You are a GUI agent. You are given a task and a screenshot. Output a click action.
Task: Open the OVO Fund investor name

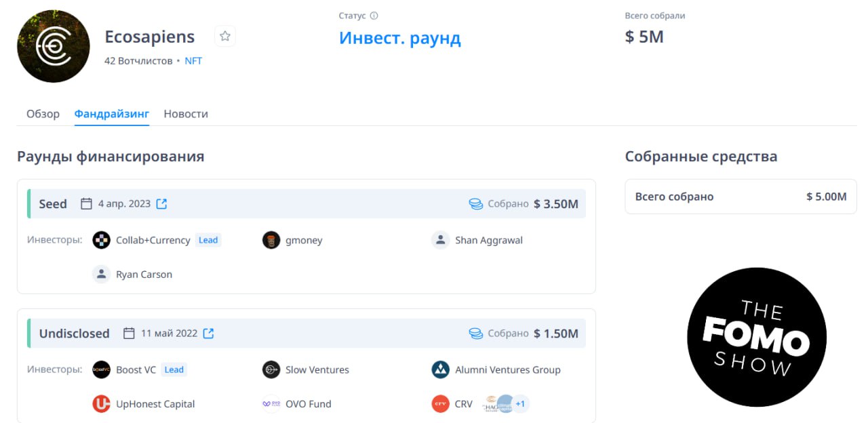[x=309, y=404]
